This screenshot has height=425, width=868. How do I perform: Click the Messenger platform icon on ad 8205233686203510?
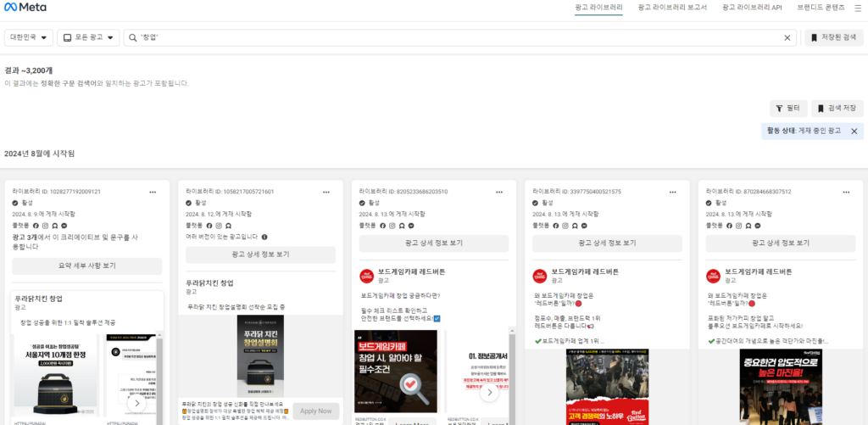411,226
